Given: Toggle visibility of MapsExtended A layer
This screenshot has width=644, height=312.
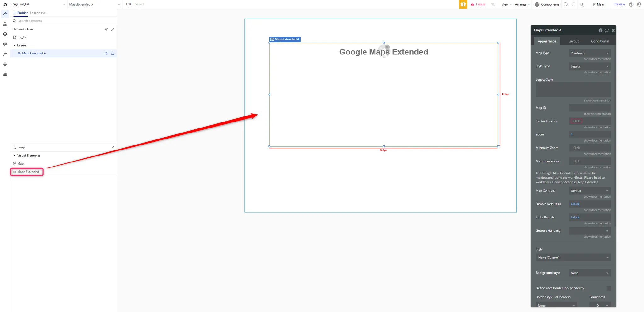Looking at the screenshot, I should tap(106, 53).
